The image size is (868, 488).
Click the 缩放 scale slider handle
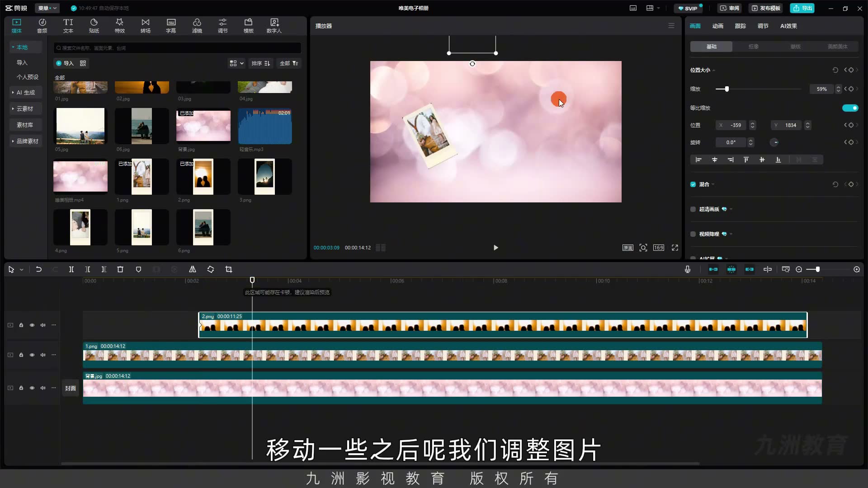tap(727, 89)
